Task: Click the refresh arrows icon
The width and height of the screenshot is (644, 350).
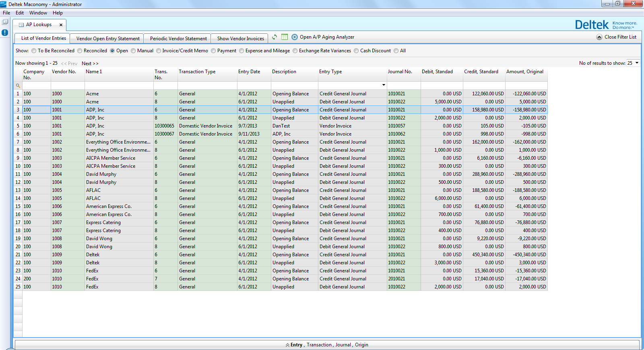Action: (275, 37)
